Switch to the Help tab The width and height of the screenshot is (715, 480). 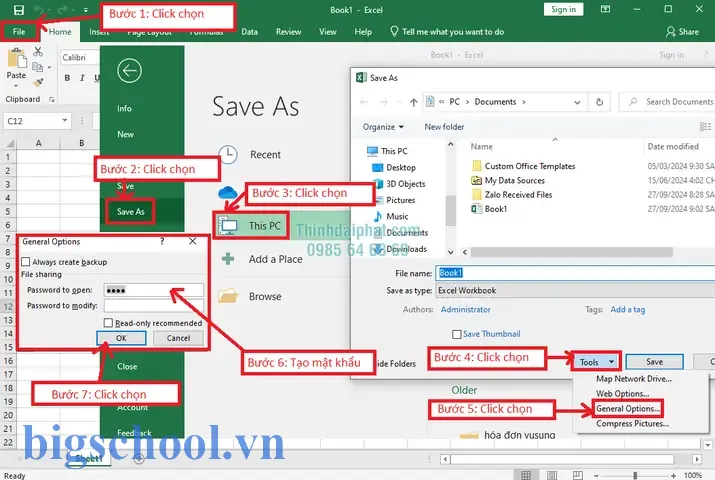[x=363, y=32]
